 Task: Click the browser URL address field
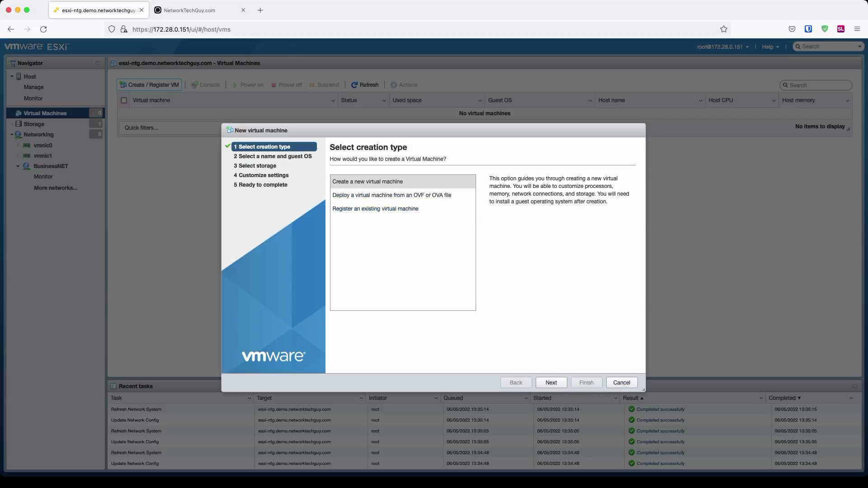[x=407, y=29]
